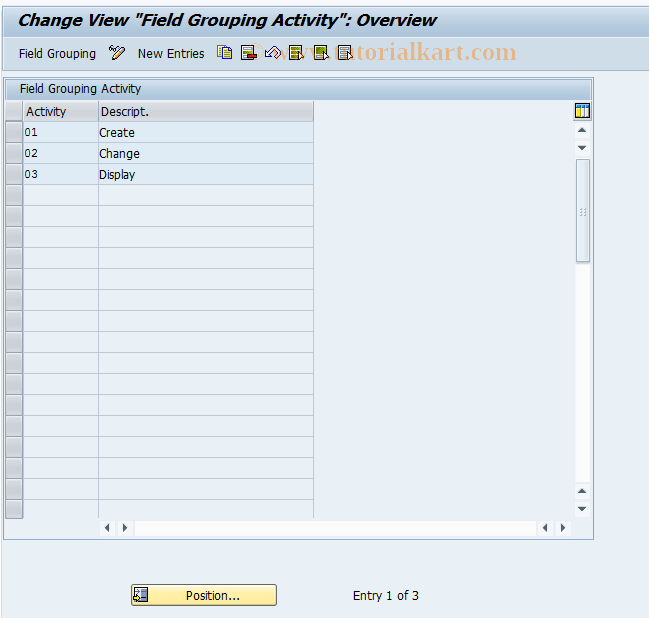Click the Position... button
Screen dimensions: 649x618
[x=204, y=595]
